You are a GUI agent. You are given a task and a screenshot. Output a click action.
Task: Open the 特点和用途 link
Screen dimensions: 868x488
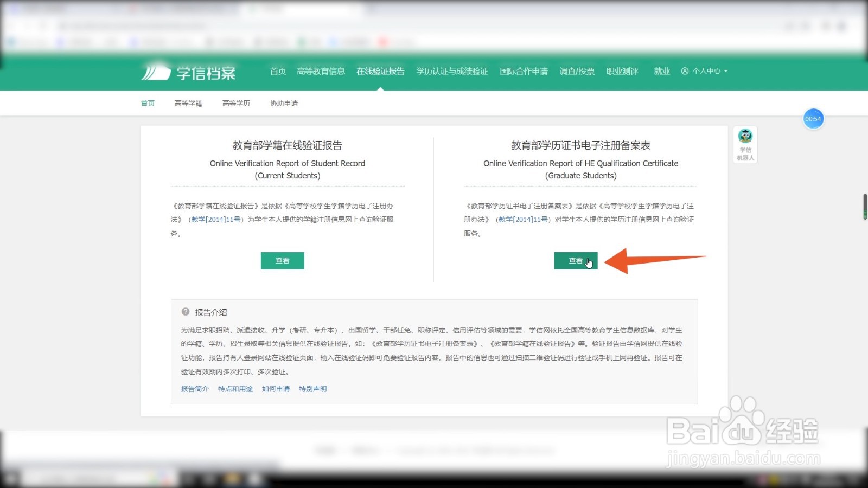235,389
